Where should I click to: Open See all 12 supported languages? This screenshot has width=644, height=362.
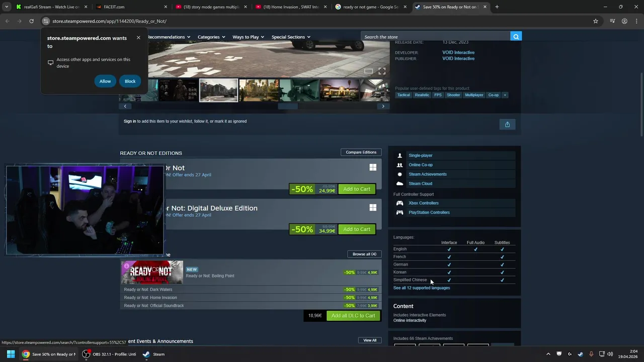(x=422, y=288)
